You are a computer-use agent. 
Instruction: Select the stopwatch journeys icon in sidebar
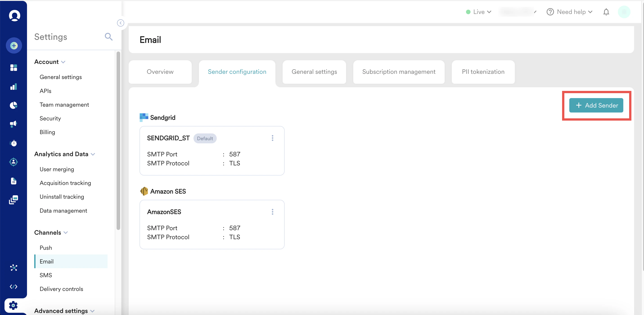[x=13, y=143]
